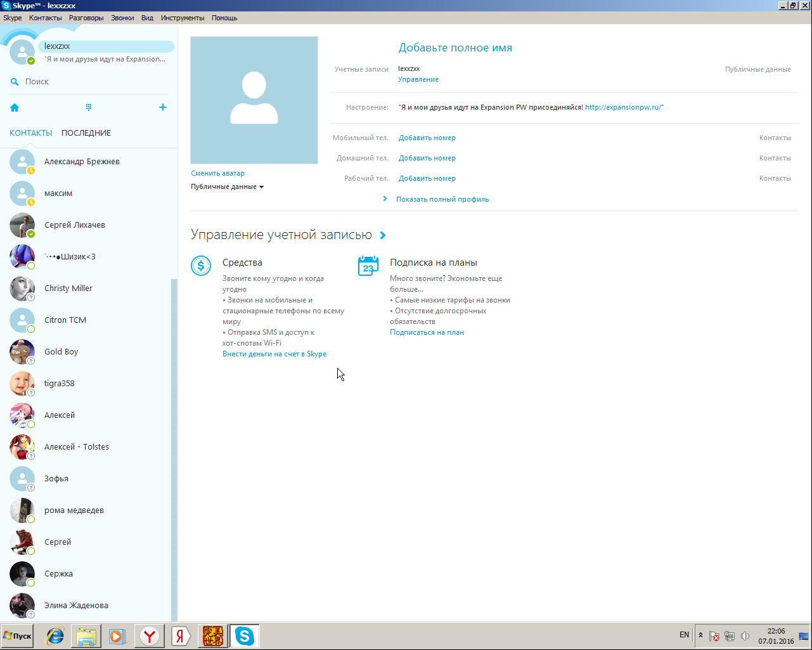Click EN language indicator
The width and height of the screenshot is (812, 650).
click(x=684, y=635)
